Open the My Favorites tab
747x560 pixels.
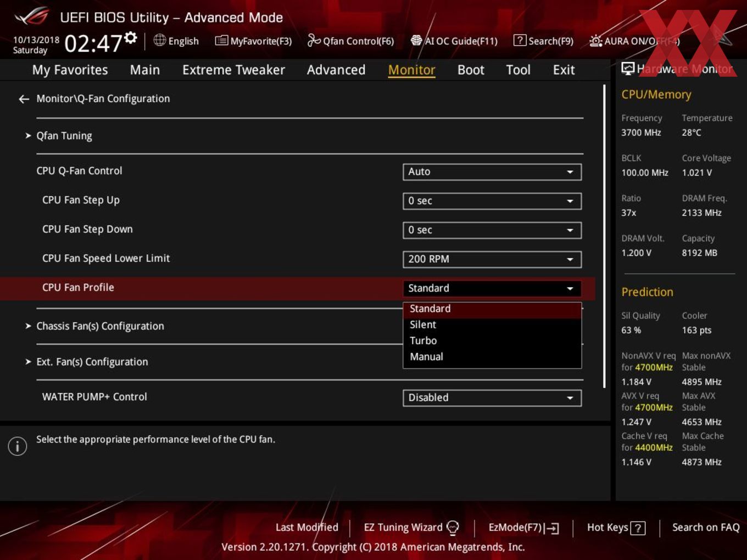click(x=70, y=70)
